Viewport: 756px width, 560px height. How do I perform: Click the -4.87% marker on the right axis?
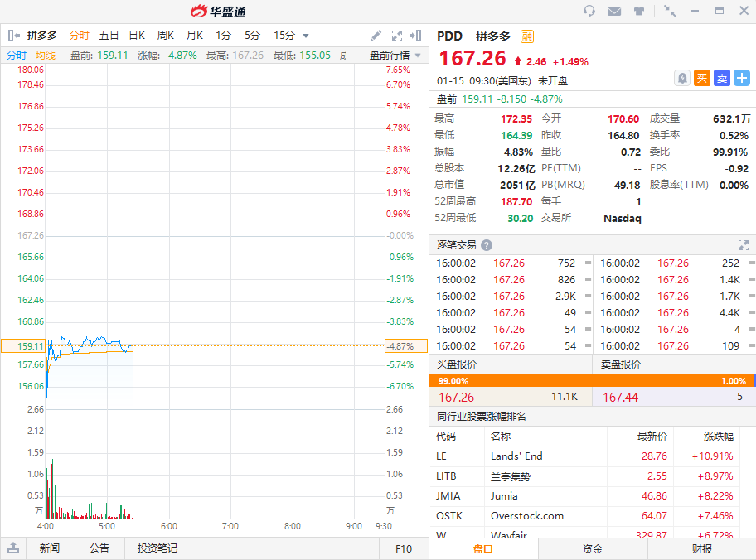[x=406, y=346]
